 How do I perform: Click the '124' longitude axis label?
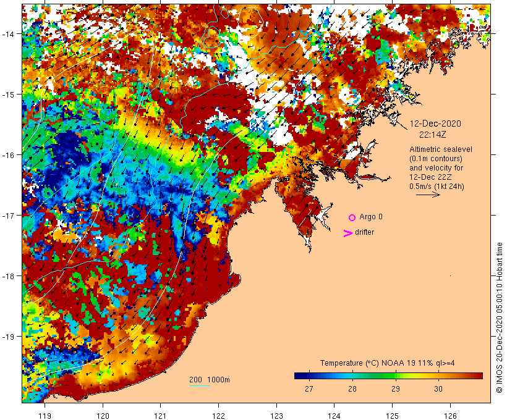334,416
